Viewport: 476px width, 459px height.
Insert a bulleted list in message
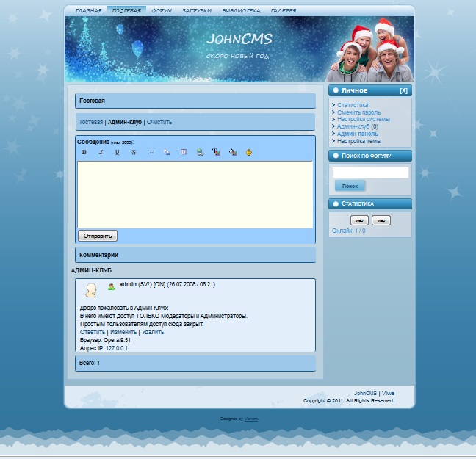(151, 152)
